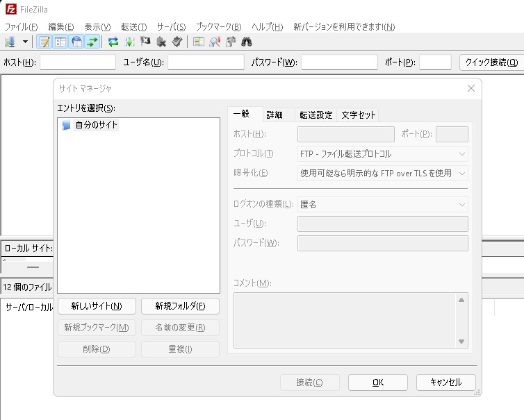Toggle the message log display
The image size is (524, 420).
(45, 42)
